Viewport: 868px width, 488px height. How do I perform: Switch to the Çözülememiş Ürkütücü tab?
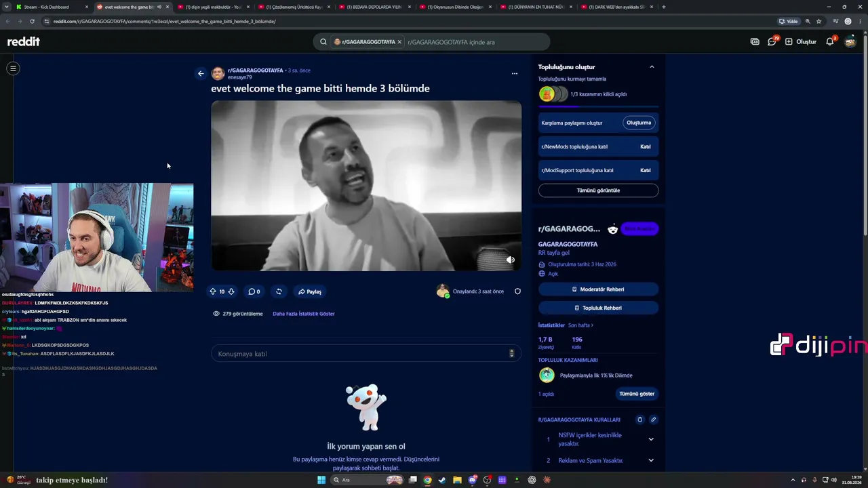pyautogui.click(x=294, y=7)
